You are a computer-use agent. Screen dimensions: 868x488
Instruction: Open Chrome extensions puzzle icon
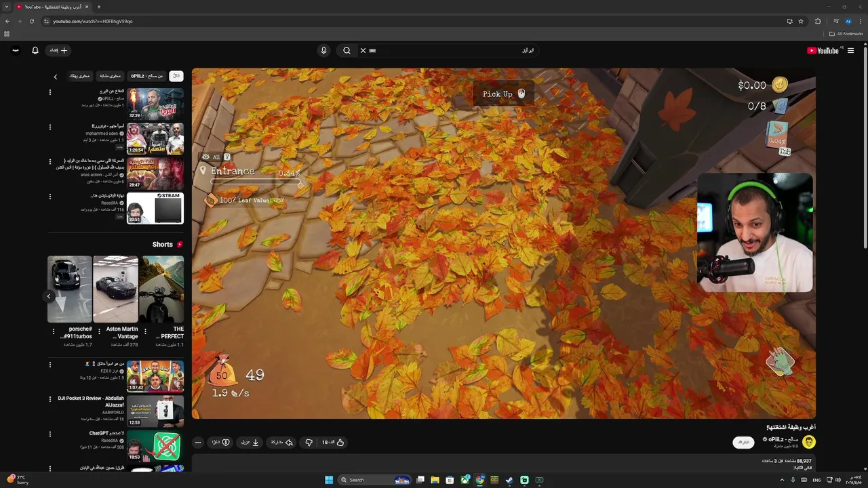click(x=818, y=21)
